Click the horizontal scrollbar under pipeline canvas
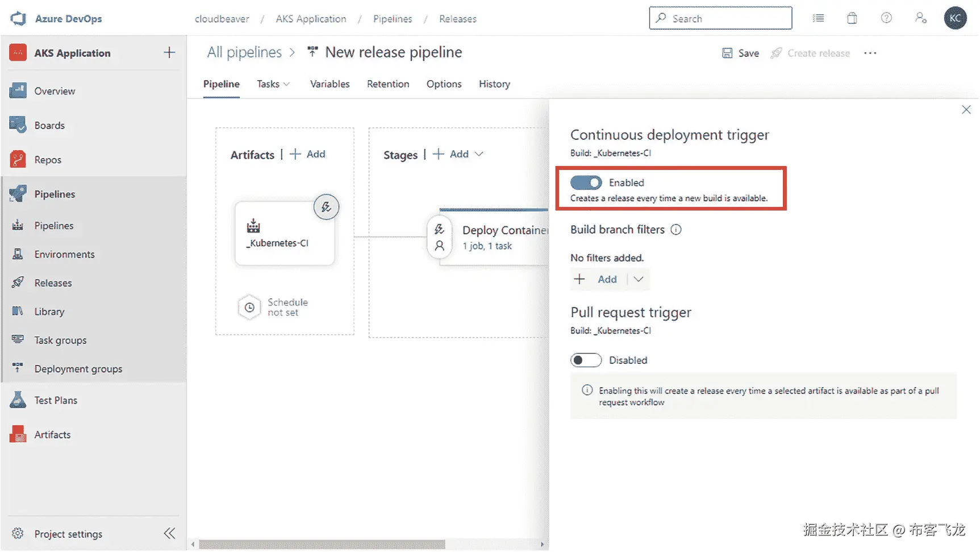Screen dimensions: 980x552 (322, 545)
